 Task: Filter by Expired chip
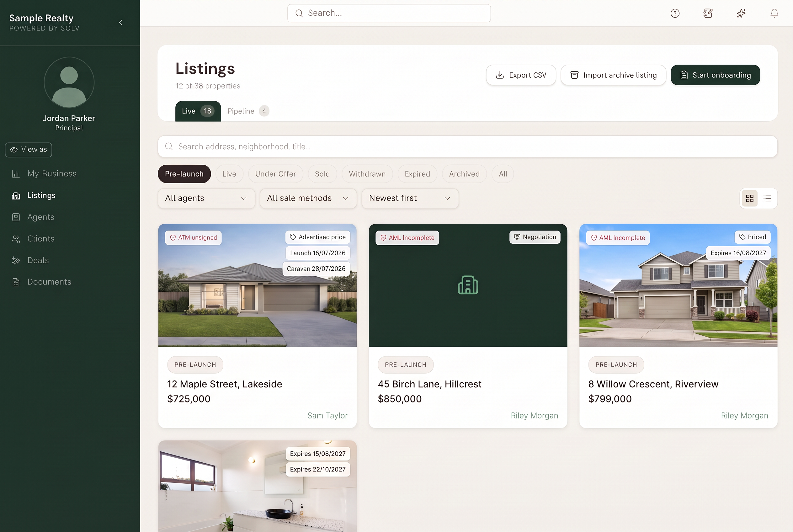pyautogui.click(x=417, y=174)
